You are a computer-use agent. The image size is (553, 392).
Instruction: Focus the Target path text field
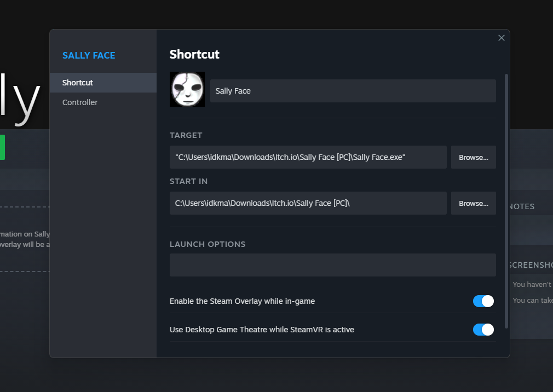point(308,157)
